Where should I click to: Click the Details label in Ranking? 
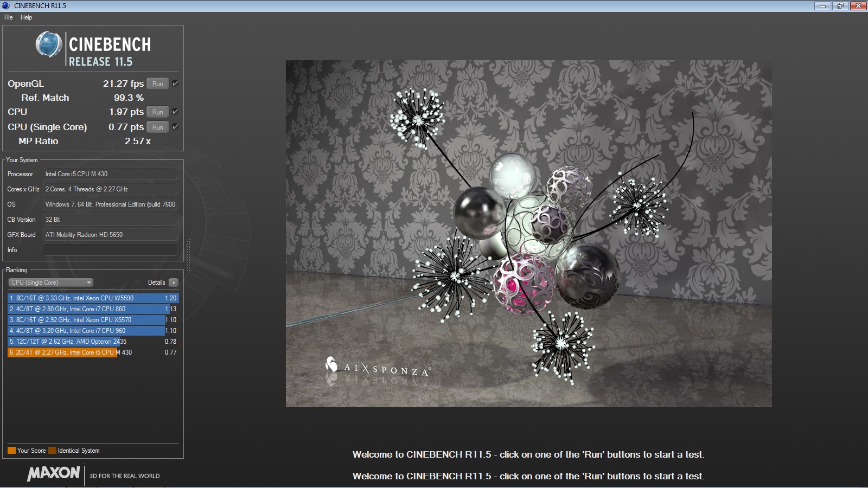pyautogui.click(x=156, y=282)
